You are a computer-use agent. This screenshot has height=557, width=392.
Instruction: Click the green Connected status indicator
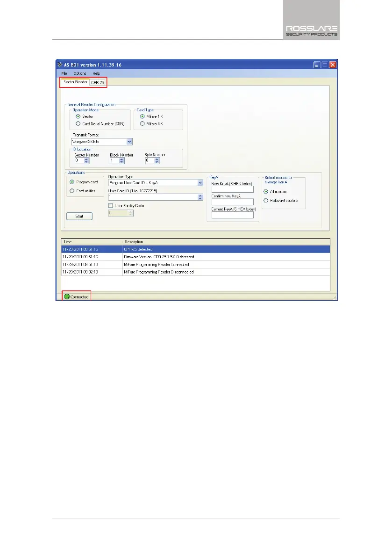[x=67, y=297]
